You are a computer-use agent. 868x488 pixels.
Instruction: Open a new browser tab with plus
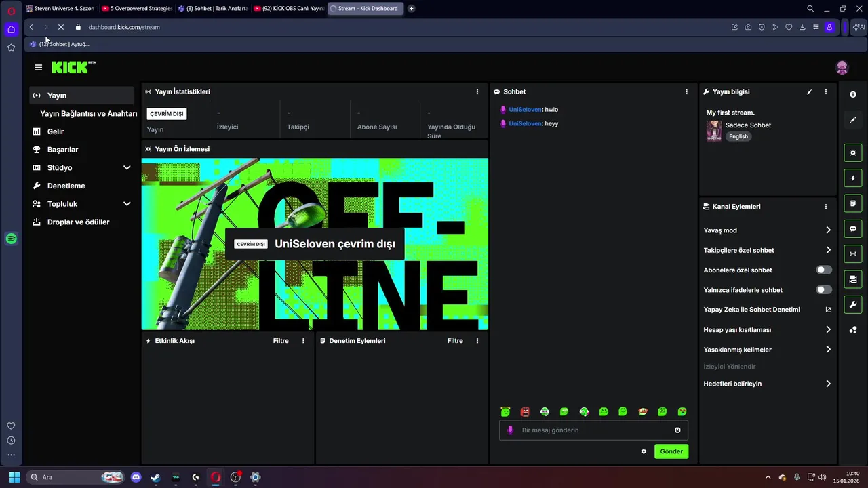coord(411,9)
